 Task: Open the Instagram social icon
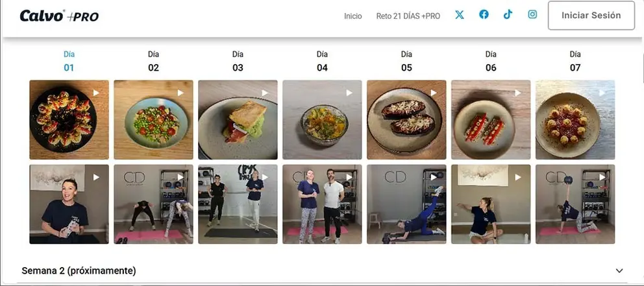tap(532, 15)
